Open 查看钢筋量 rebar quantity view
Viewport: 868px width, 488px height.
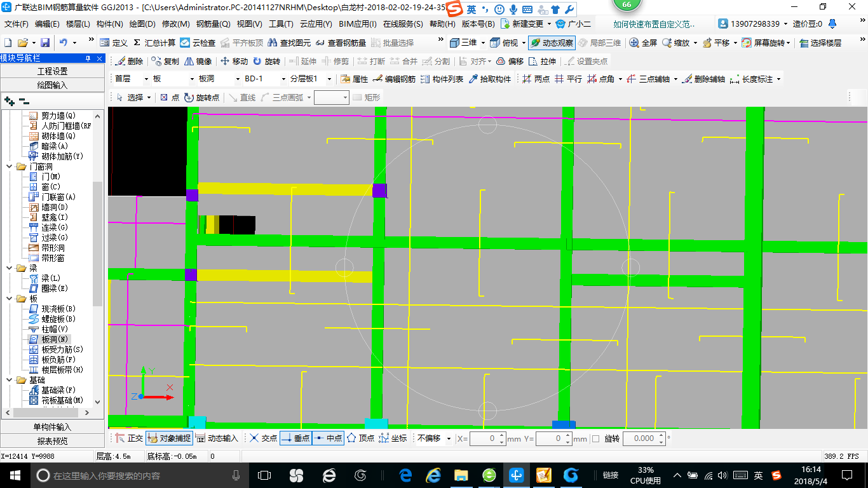click(x=341, y=43)
